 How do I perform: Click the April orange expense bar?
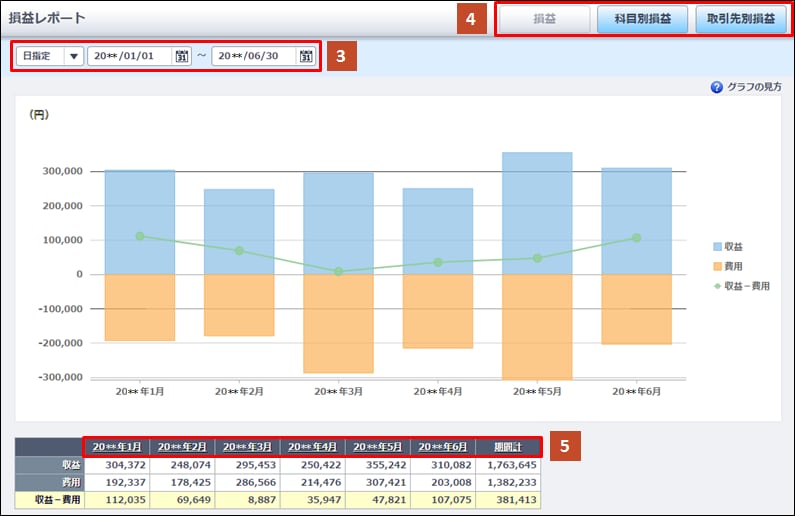(438, 311)
